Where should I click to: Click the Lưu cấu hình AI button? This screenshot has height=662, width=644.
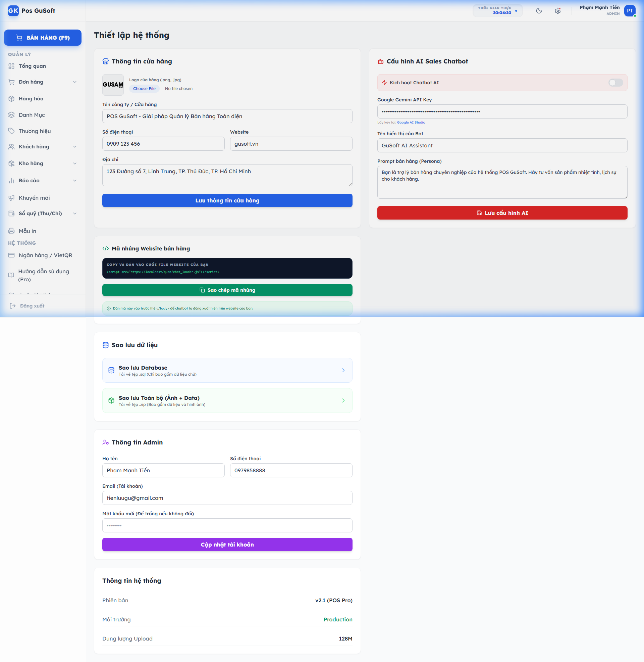click(502, 212)
